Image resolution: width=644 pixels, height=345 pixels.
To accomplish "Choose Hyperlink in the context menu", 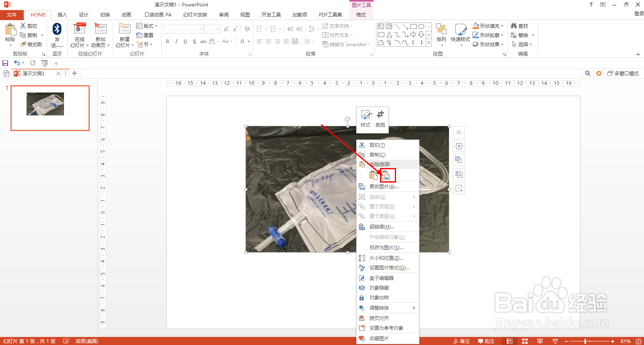I will (388, 227).
